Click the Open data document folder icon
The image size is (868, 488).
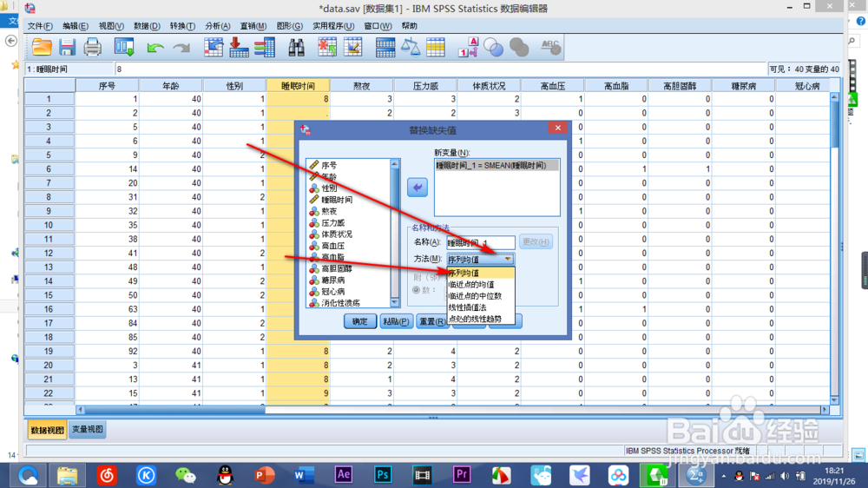pyautogui.click(x=42, y=48)
